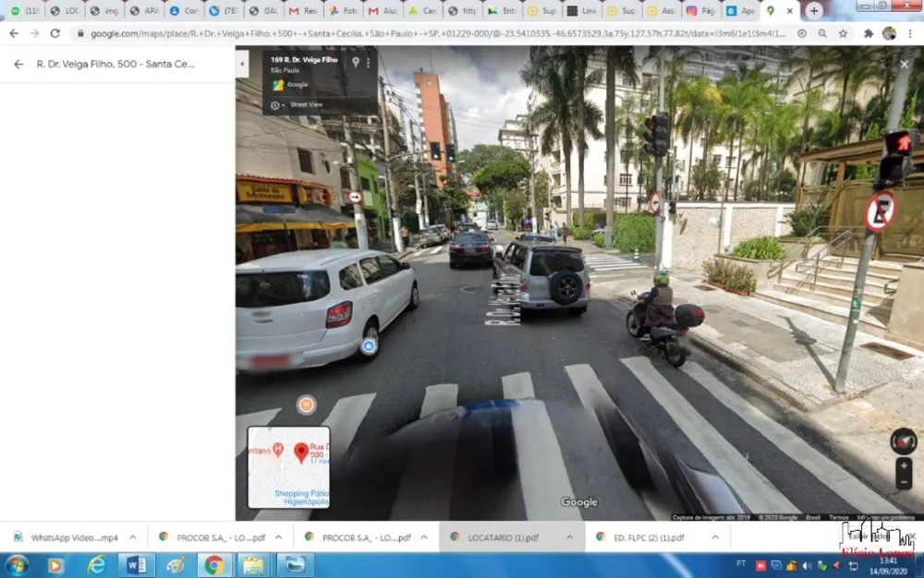924x578 pixels.
Task: Click the orange restaurant marker on street
Action: pos(306,404)
